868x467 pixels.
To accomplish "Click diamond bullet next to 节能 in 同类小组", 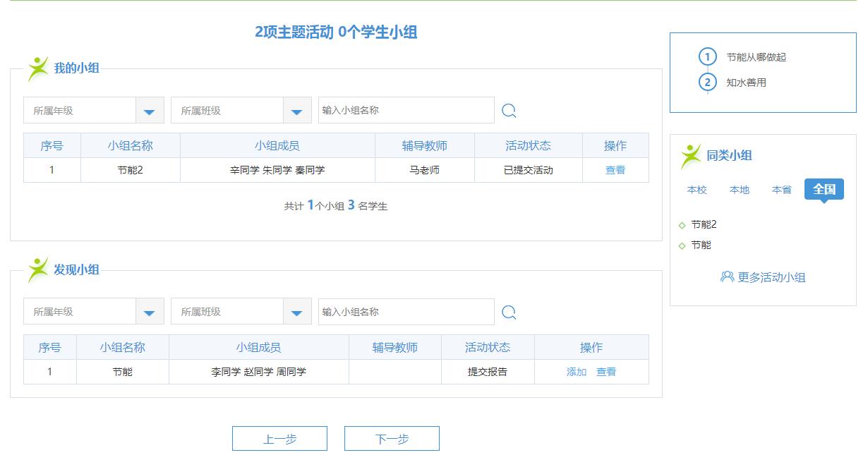I will (682, 246).
